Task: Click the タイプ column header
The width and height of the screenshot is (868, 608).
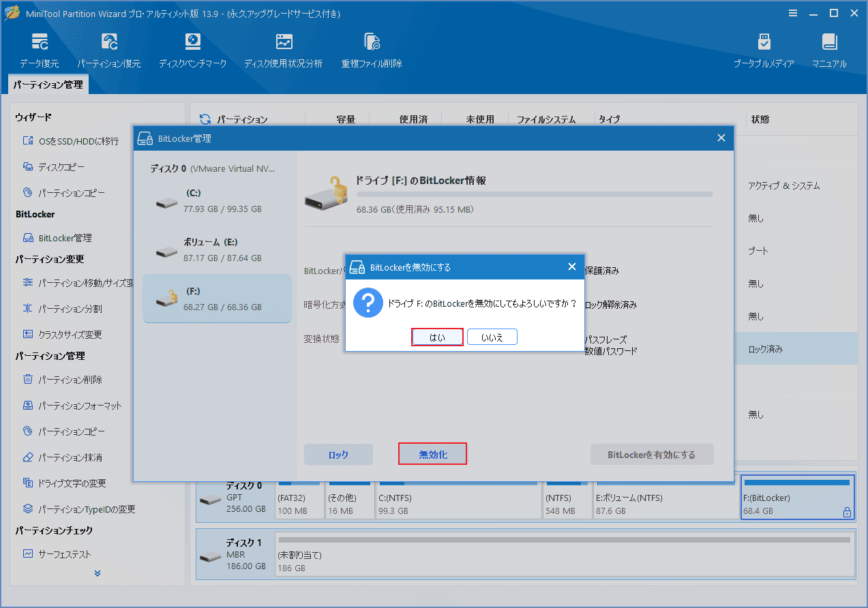Action: (x=610, y=119)
